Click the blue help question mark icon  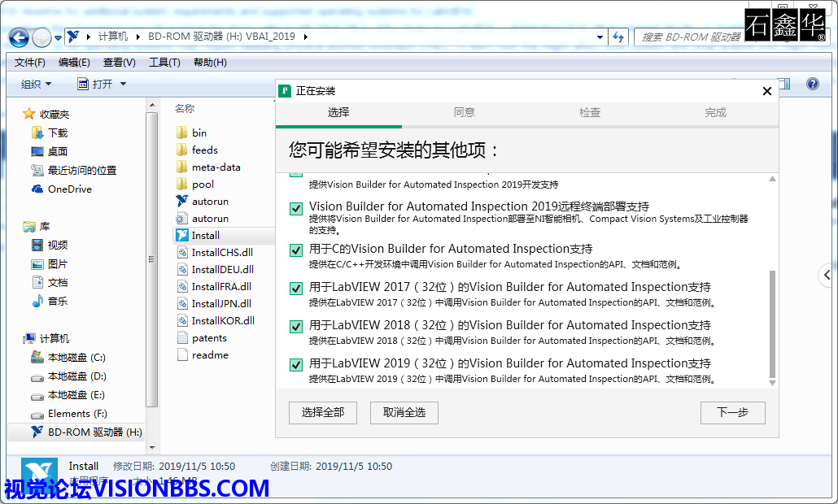point(812,84)
